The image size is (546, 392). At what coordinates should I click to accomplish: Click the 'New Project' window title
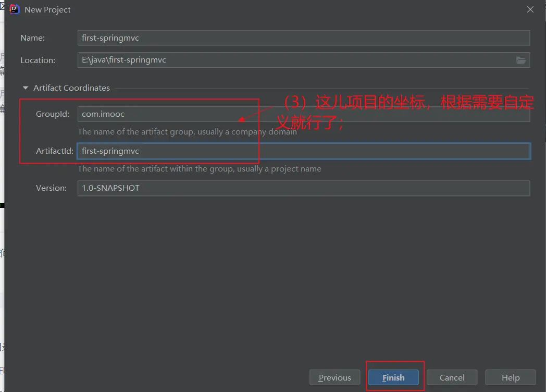(x=47, y=10)
